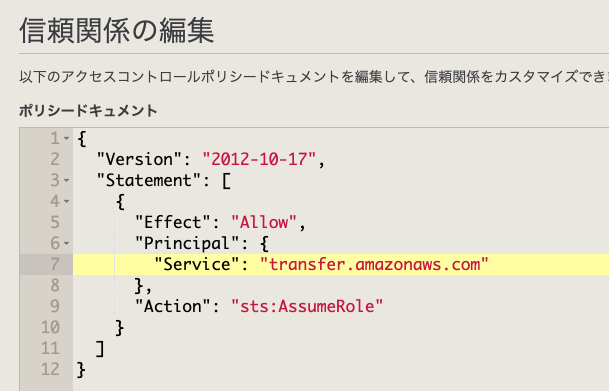The height and width of the screenshot is (391, 609).
Task: Click line number 2 in gutter
Action: [x=55, y=160]
